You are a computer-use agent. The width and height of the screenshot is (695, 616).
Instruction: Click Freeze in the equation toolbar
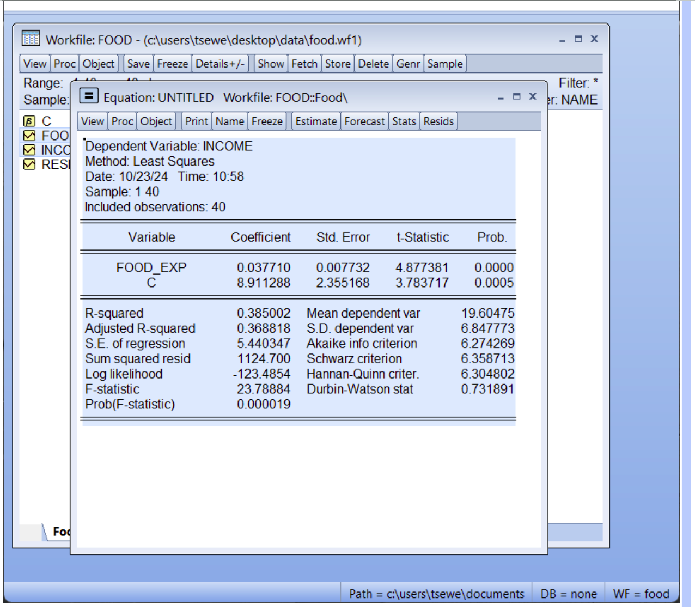tap(267, 121)
